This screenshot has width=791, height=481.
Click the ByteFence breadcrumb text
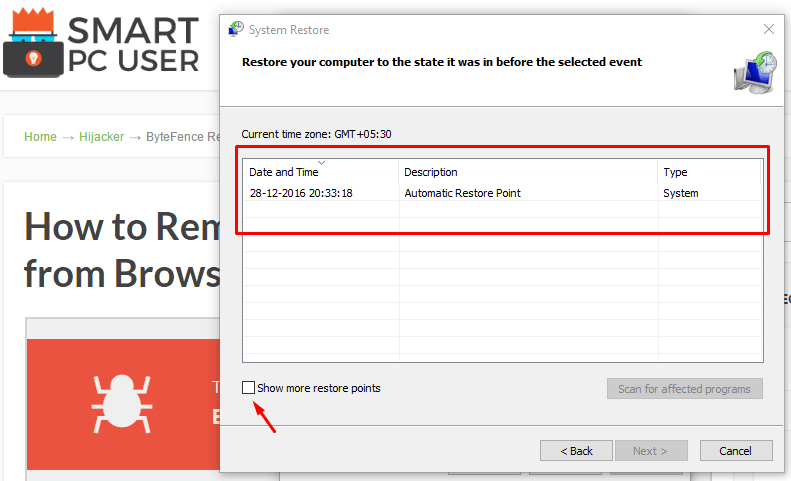[x=183, y=137]
